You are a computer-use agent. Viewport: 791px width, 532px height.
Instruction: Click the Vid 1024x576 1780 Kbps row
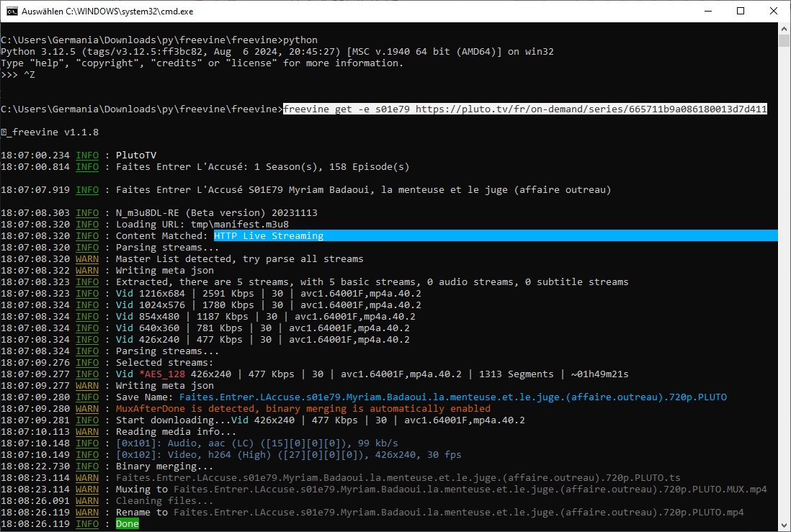point(269,305)
